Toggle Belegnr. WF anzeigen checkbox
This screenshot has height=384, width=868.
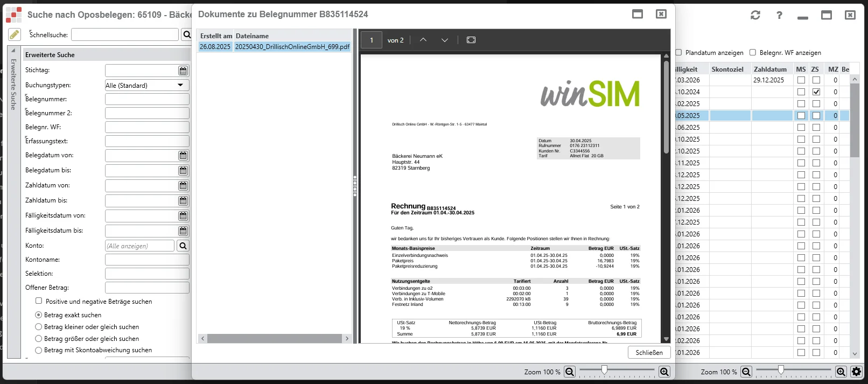point(753,52)
